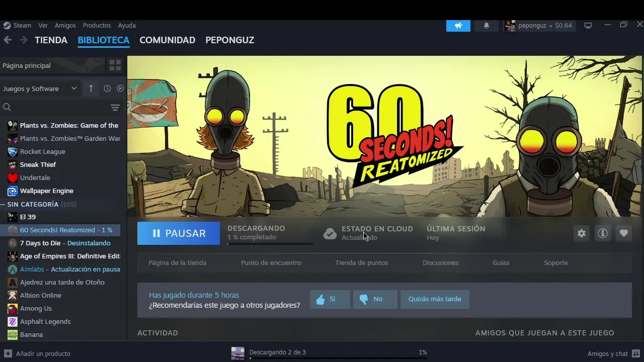The image size is (644, 362).
Task: Select Ajedrez una tarde de Otoño
Action: click(x=63, y=282)
